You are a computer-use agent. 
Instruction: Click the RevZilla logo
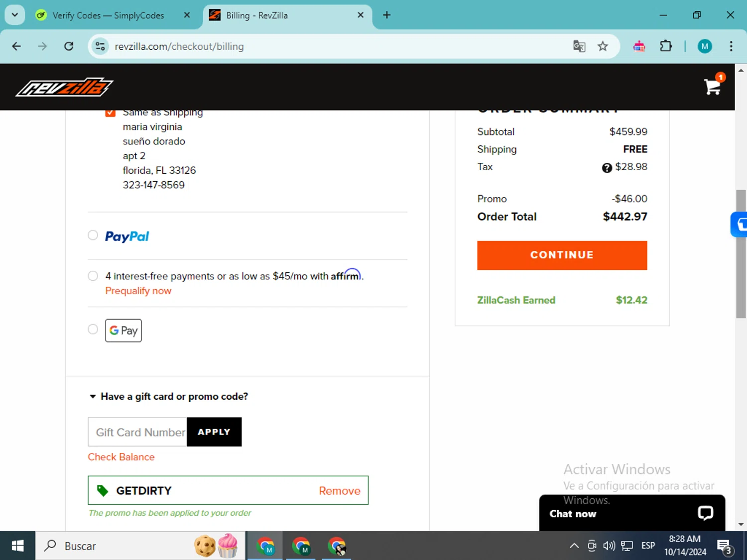tap(64, 87)
